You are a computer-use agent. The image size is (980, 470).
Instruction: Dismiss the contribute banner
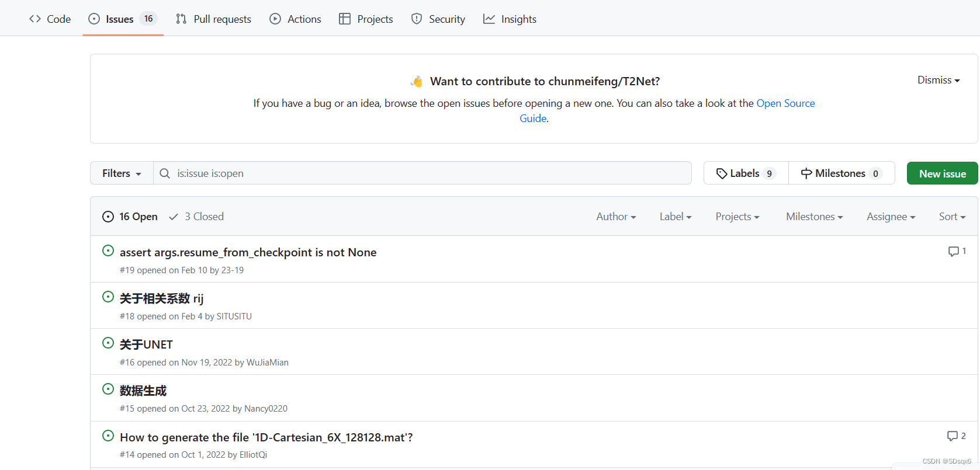(939, 80)
